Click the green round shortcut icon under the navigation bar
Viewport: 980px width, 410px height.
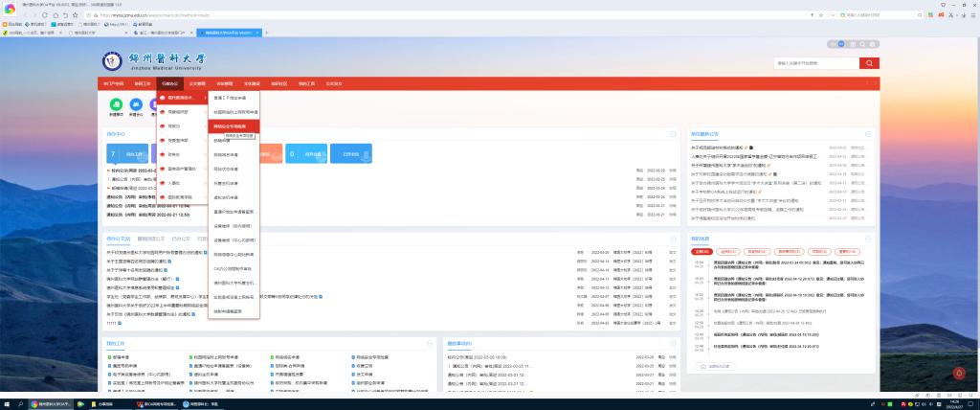click(116, 104)
